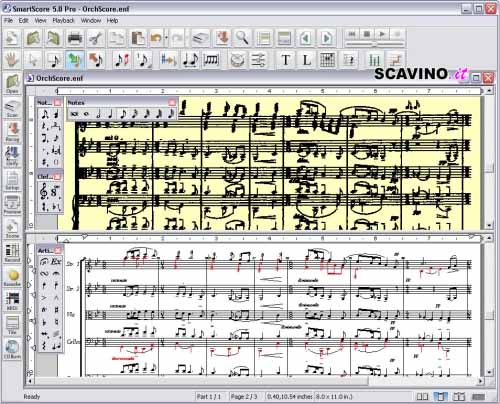Viewport: 500px width, 404px height.
Task: Select the magnifying glass Zoom tool
Action: 242,38
